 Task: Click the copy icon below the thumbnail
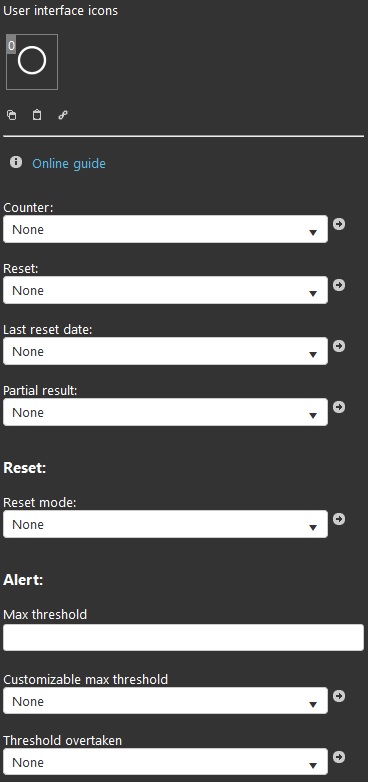click(11, 115)
